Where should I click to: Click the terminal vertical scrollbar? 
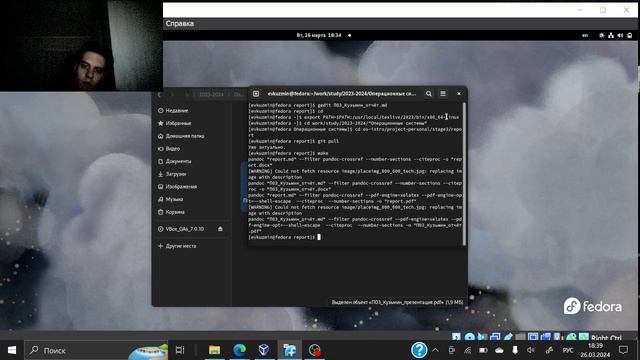[x=464, y=173]
